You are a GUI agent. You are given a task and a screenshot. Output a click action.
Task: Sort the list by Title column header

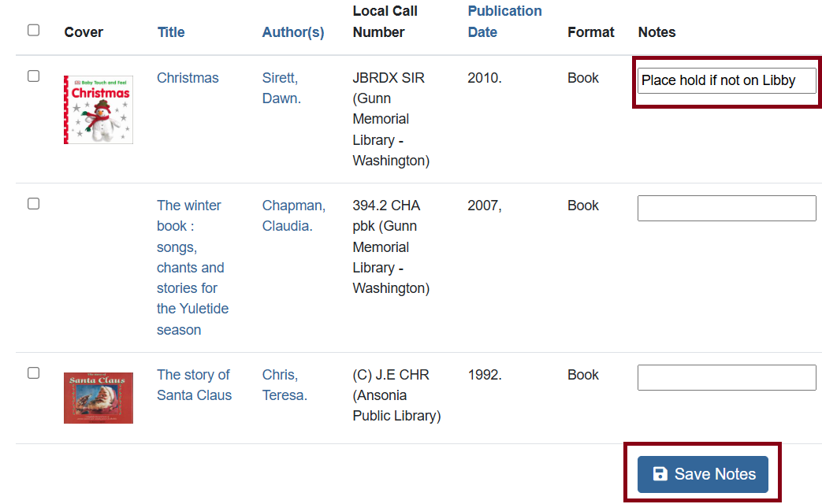click(x=171, y=32)
